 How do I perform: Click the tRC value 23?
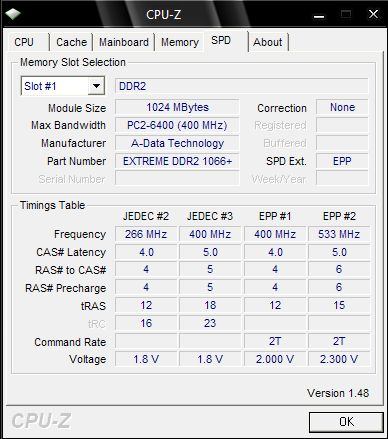(210, 323)
